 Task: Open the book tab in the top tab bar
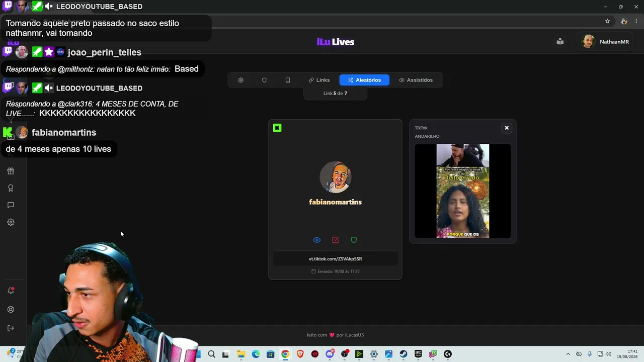pyautogui.click(x=288, y=80)
